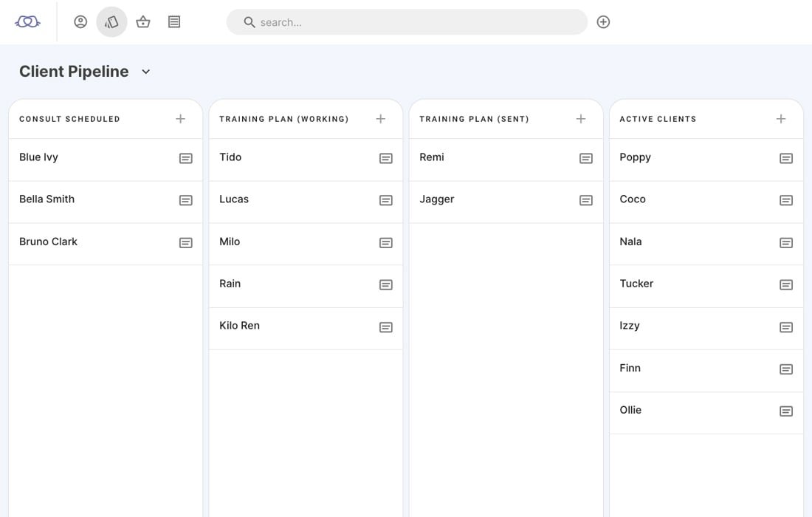
Task: Click the Consult Scheduled column header
Action: coord(70,119)
